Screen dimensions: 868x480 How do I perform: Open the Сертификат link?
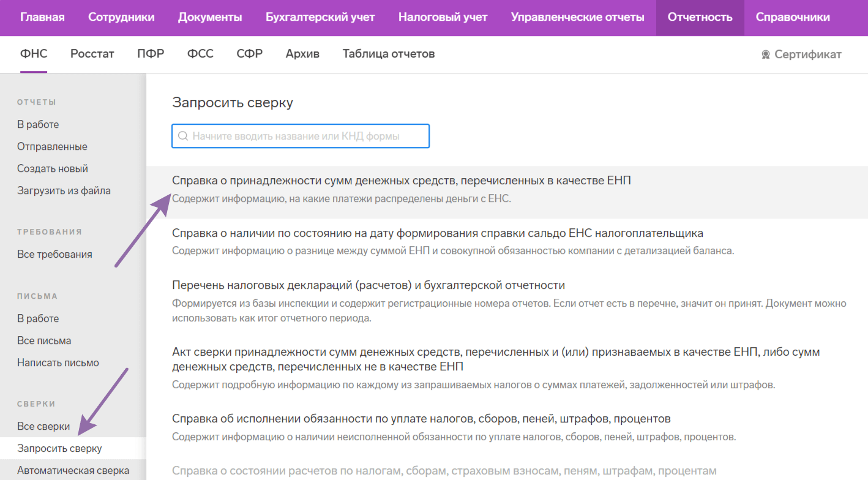point(807,54)
